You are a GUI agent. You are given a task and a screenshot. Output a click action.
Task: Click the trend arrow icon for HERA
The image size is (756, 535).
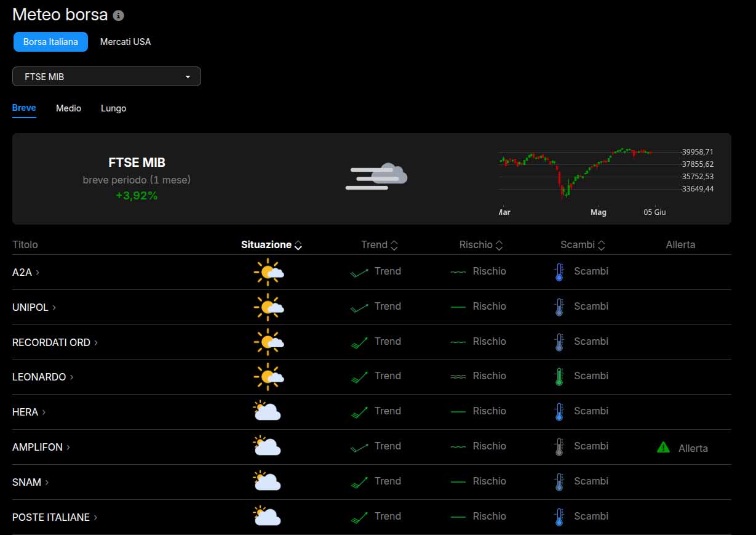(359, 412)
